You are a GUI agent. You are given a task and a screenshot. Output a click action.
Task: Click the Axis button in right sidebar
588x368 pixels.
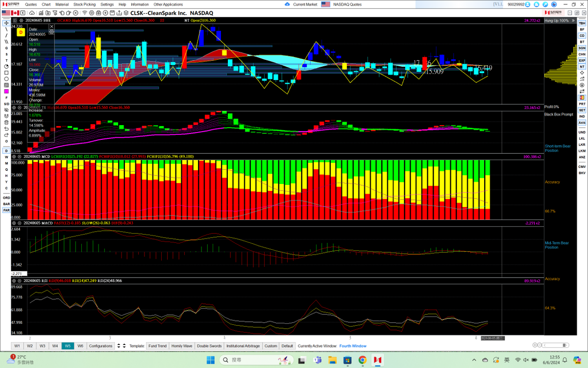pyautogui.click(x=582, y=122)
